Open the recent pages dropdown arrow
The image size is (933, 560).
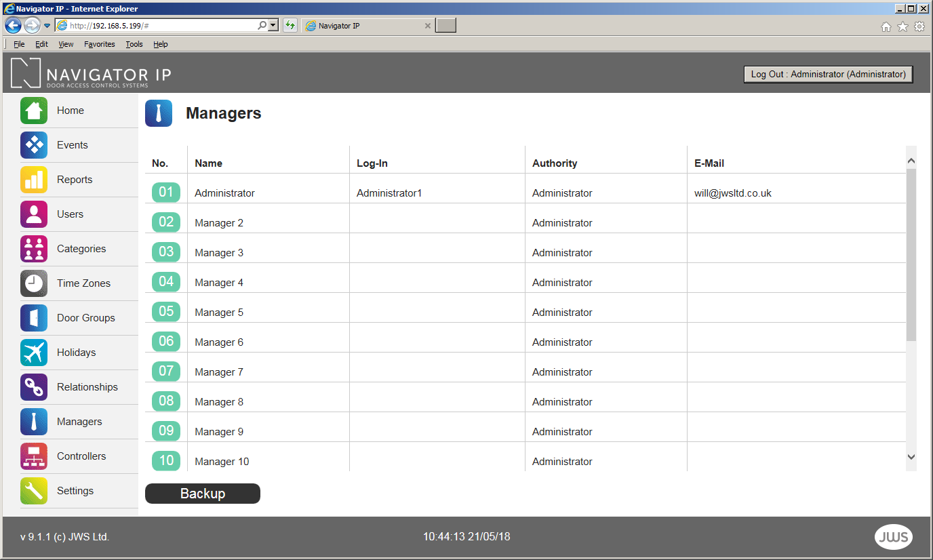pyautogui.click(x=47, y=26)
